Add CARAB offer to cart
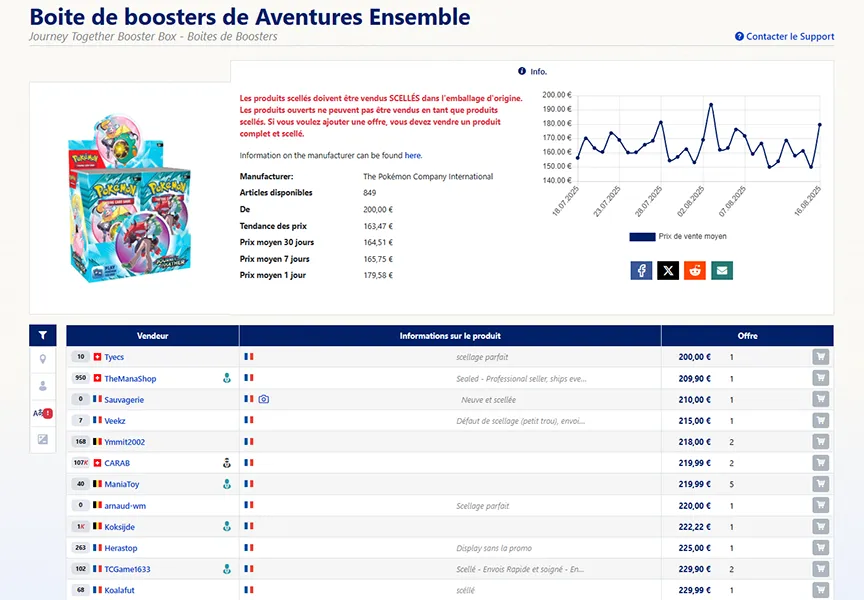Screen dimensions: 864x600 pyautogui.click(x=820, y=463)
